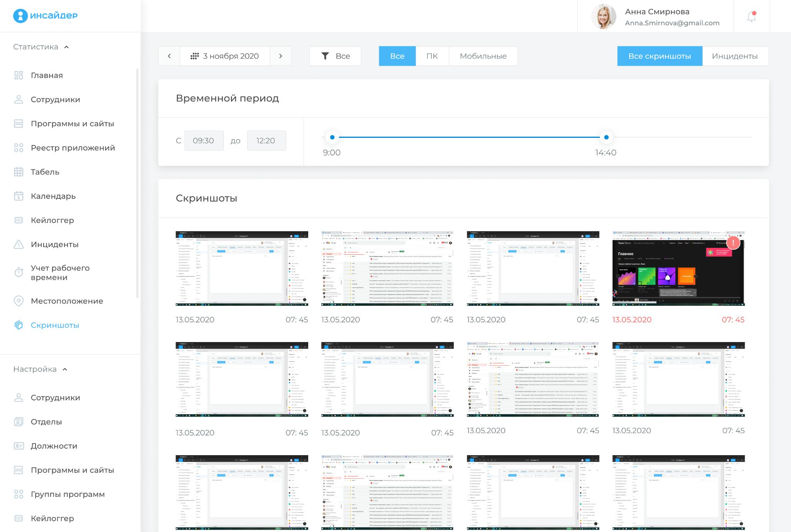Click the notification bell icon
This screenshot has width=791, height=532.
coord(751,17)
